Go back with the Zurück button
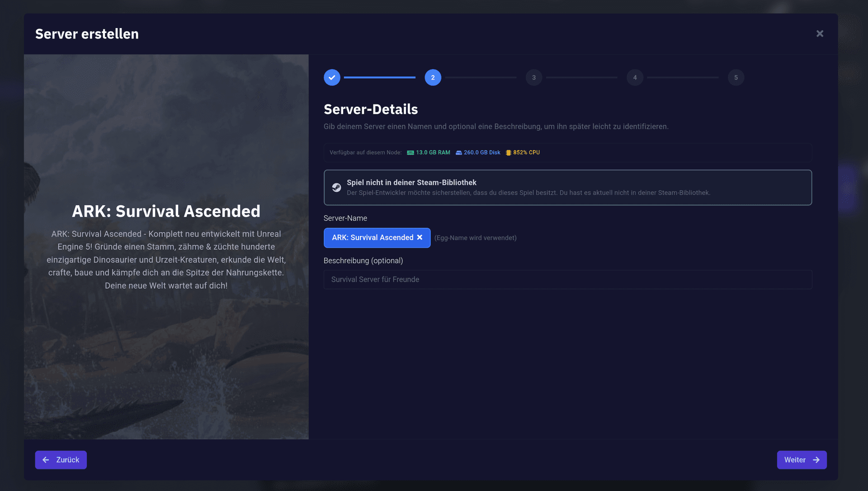The image size is (868, 491). tap(61, 460)
